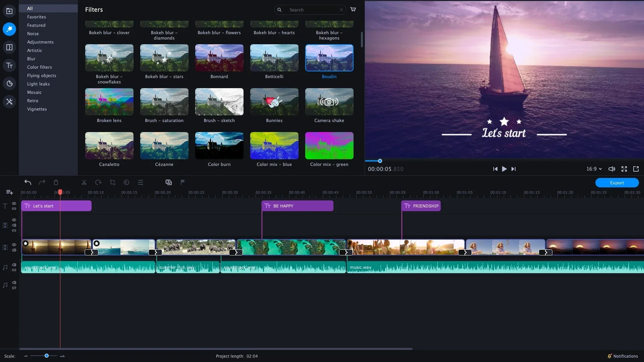644x362 pixels.
Task: Clear the filters search field
Action: 341,10
